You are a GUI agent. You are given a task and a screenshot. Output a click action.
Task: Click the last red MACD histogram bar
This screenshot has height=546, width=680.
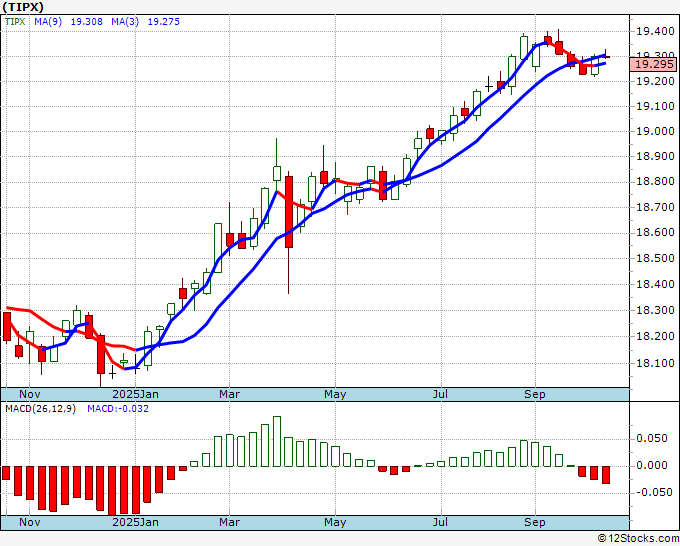606,475
